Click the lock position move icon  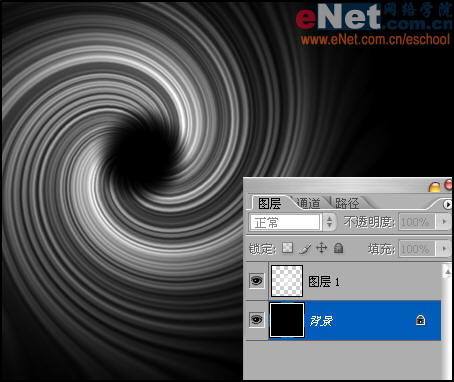click(321, 248)
